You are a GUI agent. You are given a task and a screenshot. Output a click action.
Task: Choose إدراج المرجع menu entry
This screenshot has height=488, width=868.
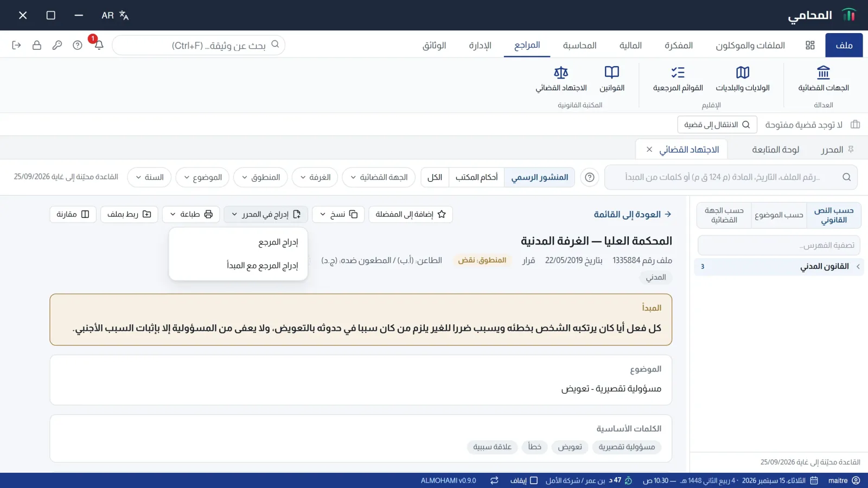click(238, 242)
